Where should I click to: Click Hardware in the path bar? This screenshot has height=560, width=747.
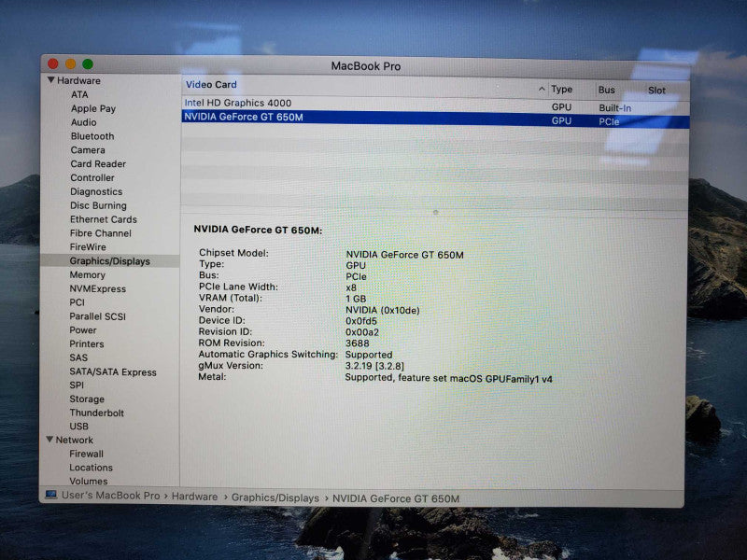pyautogui.click(x=194, y=497)
